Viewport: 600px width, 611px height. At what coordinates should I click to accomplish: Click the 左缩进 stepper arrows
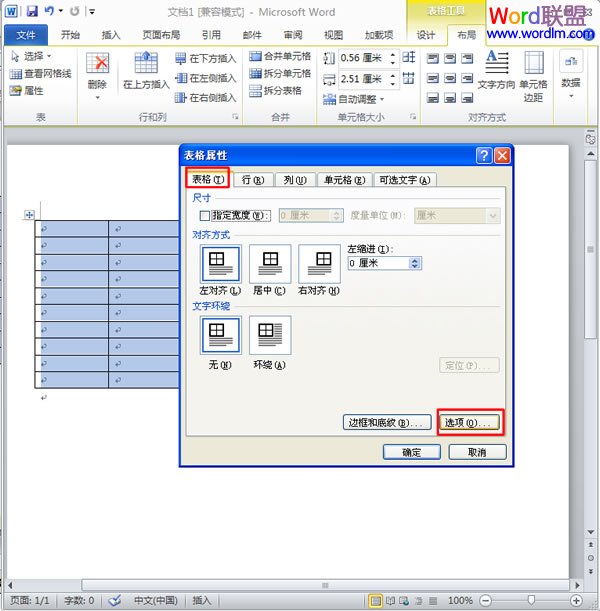click(x=415, y=263)
